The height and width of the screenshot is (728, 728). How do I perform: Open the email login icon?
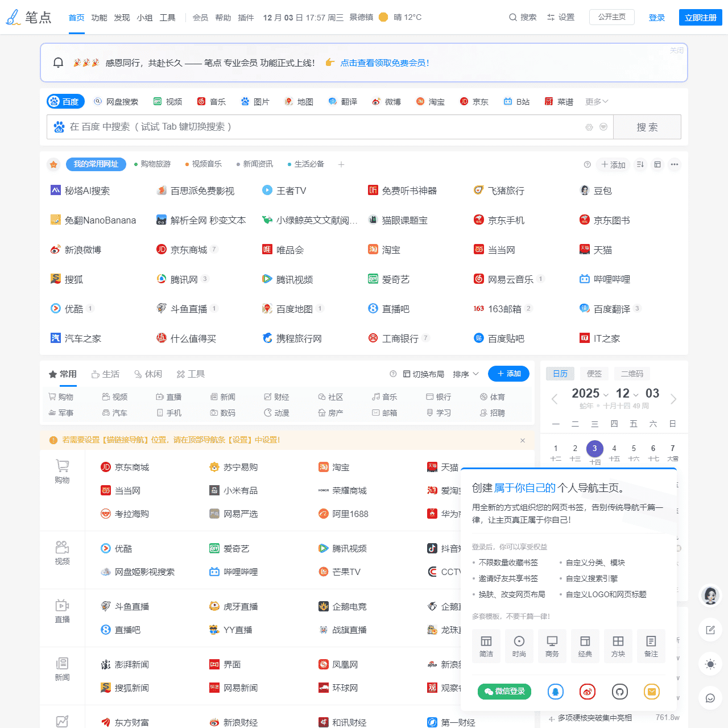click(x=652, y=692)
